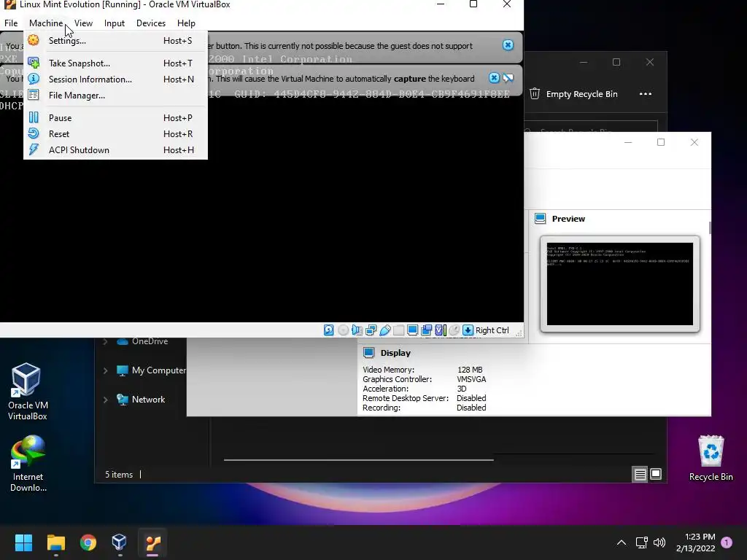Click the Preview monitor icon

click(x=541, y=219)
